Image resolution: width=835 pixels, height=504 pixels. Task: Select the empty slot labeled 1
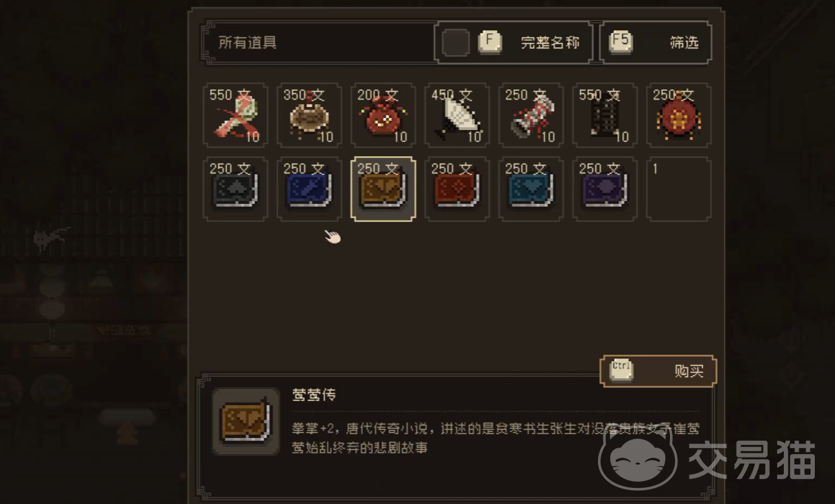click(679, 189)
